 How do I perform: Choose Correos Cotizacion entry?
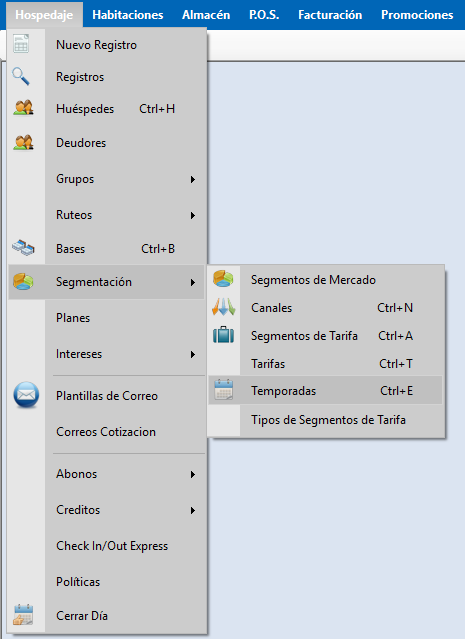(106, 432)
